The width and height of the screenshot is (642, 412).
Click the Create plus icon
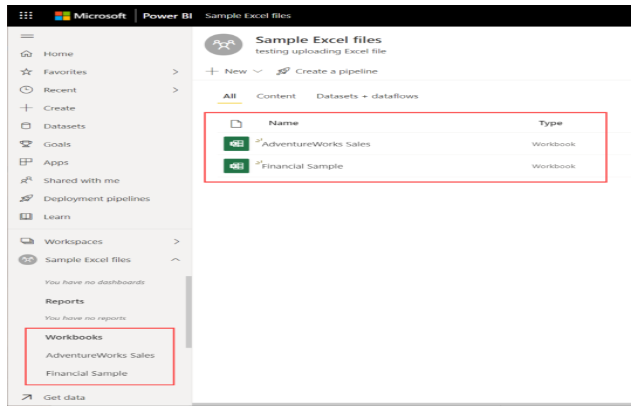coord(26,108)
